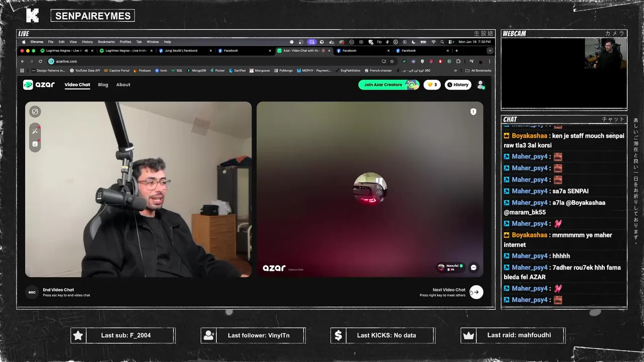Click the Wi-Fi icon in the menu bar
This screenshot has width=644, height=362.
[433, 42]
